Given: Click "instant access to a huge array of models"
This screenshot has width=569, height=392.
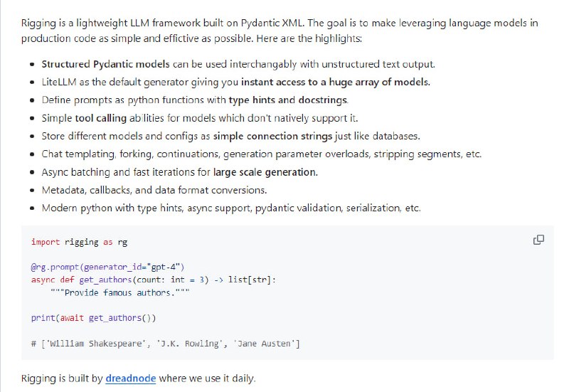Looking at the screenshot, I should coord(335,82).
